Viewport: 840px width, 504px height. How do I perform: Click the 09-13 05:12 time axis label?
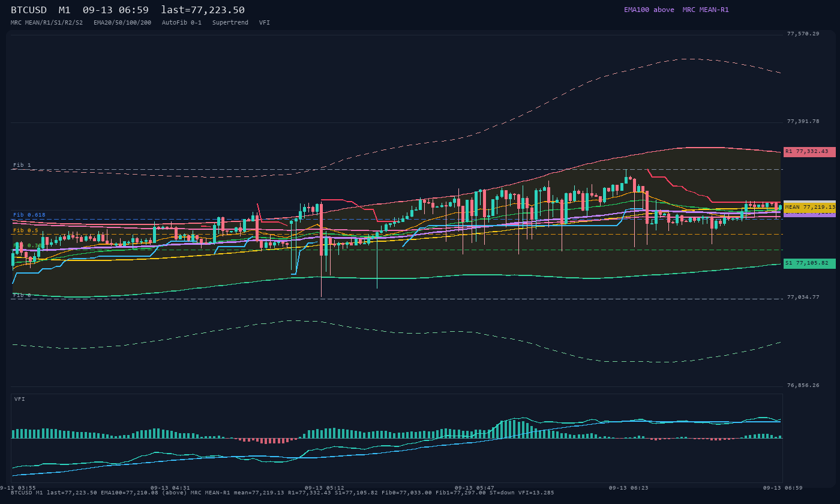[x=325, y=488]
